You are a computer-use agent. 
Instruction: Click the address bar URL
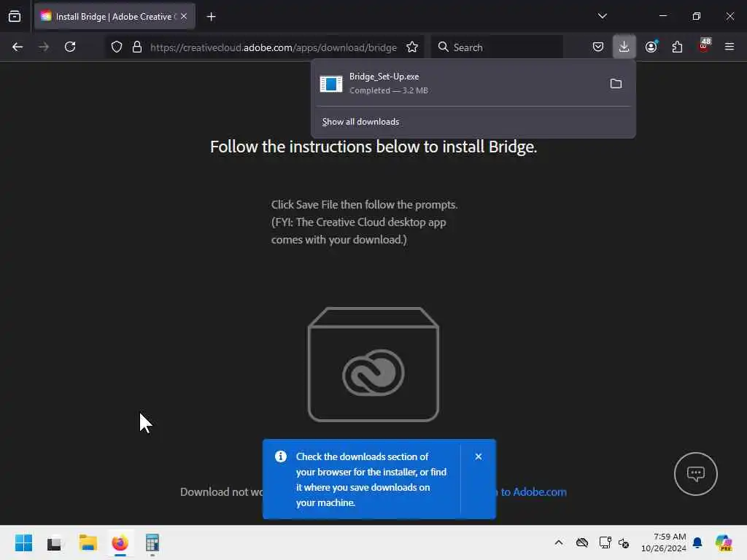(274, 47)
